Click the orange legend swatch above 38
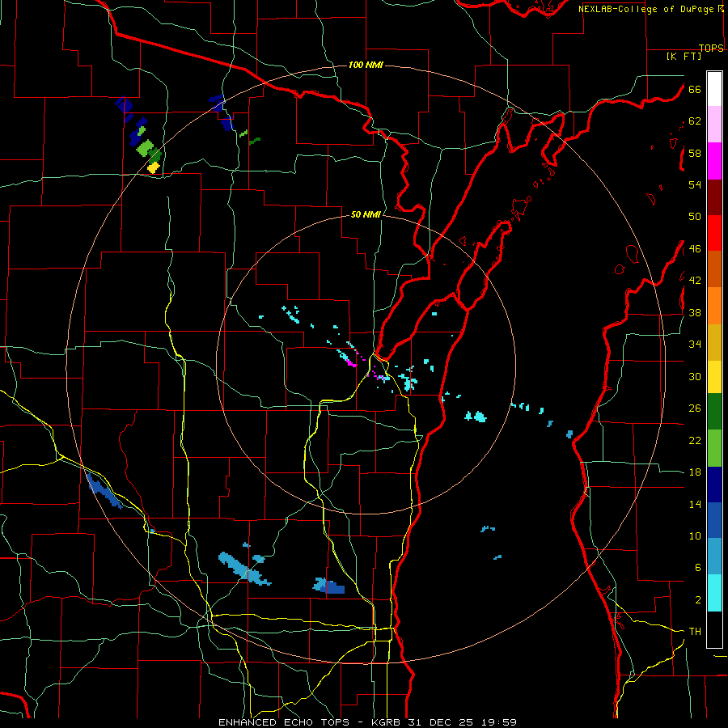This screenshot has height=728, width=728. (x=714, y=306)
